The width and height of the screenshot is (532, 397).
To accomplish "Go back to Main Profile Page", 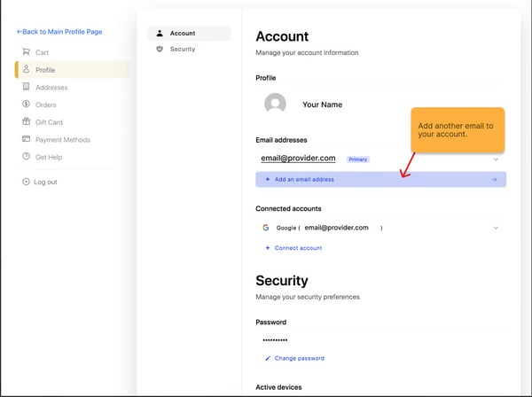I will [59, 32].
